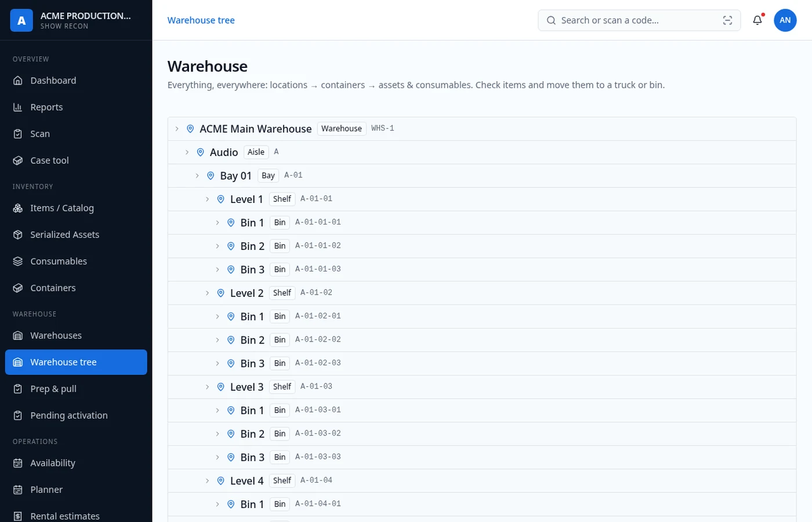Click the Dashboard home icon

pos(18,81)
